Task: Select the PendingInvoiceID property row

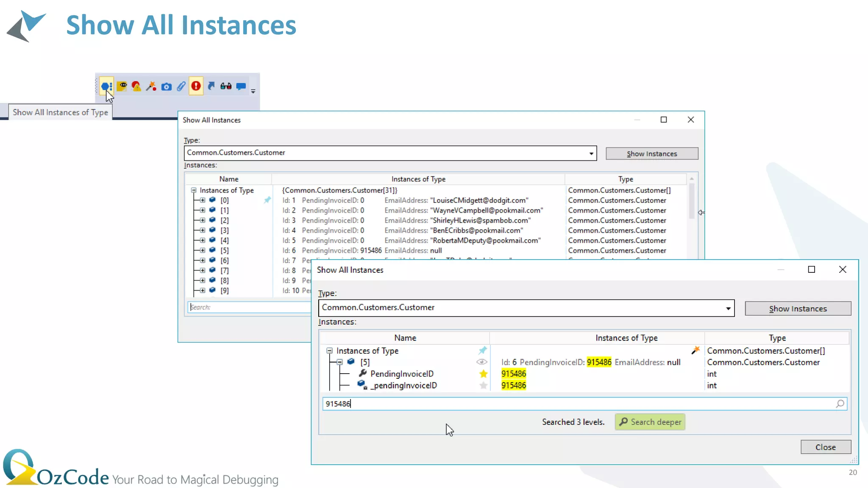Action: [x=402, y=374]
